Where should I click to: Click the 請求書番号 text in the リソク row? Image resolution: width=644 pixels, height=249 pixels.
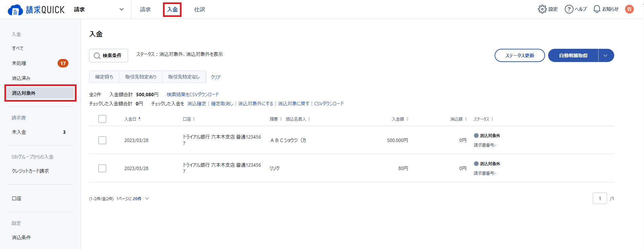coord(485,173)
